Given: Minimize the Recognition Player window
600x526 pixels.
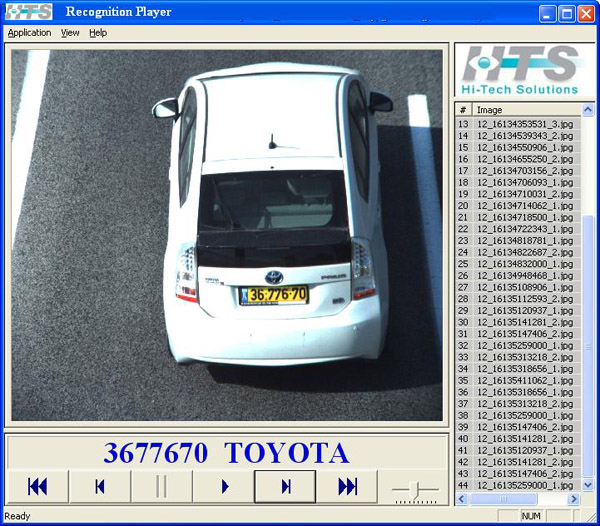Looking at the screenshot, I should [x=548, y=14].
